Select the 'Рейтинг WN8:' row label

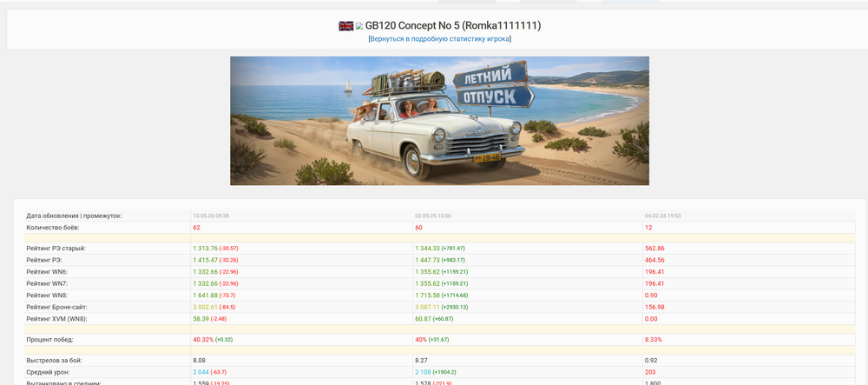pos(47,295)
